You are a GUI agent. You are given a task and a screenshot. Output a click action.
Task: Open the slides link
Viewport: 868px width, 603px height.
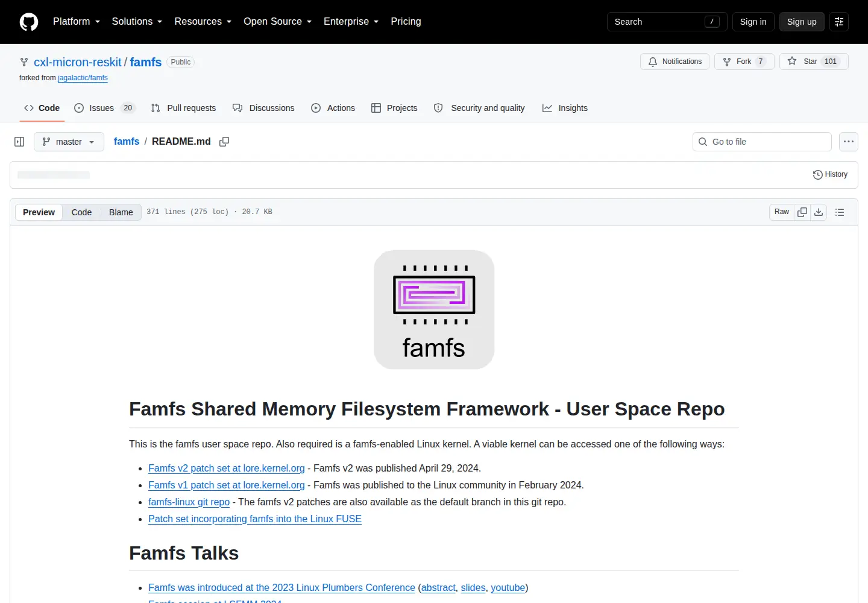(473, 587)
